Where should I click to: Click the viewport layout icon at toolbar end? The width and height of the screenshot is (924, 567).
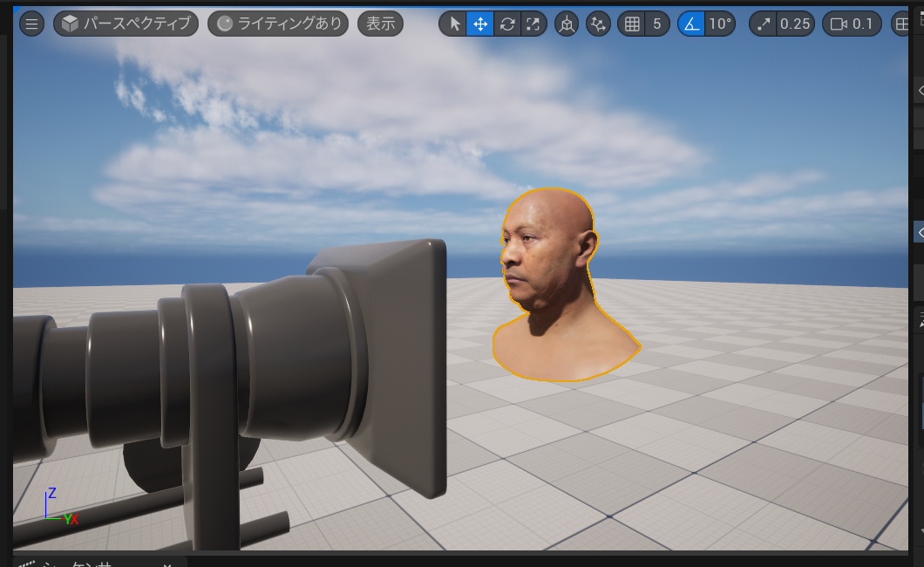[x=902, y=24]
